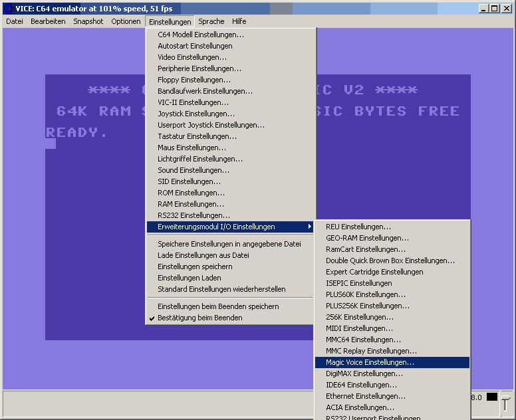The image size is (516, 420).
Task: Open the Sprache menu
Action: tap(211, 21)
